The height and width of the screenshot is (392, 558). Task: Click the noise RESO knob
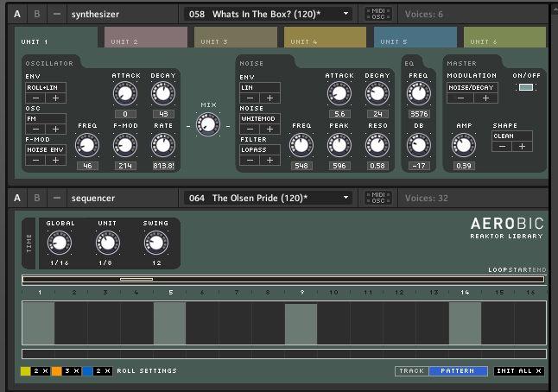tap(377, 145)
